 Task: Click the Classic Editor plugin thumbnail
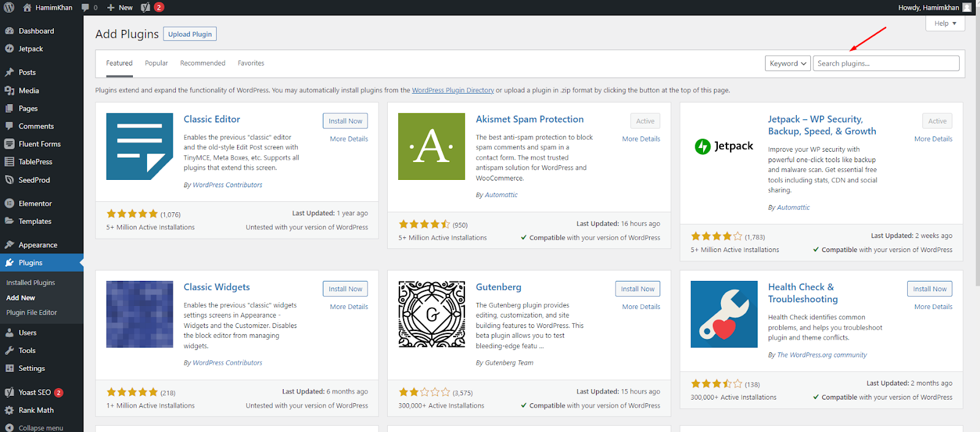coord(140,146)
